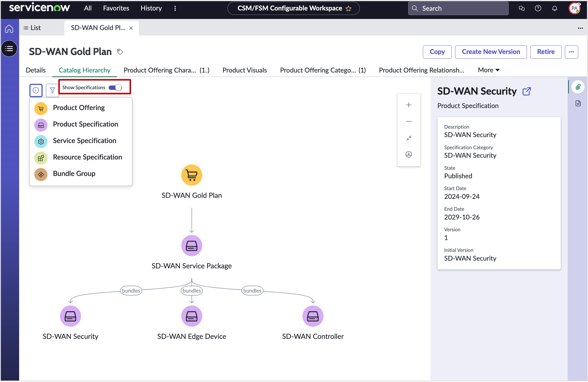Open the top bar chat conversations icon
This screenshot has height=382, width=588.
click(x=522, y=8)
